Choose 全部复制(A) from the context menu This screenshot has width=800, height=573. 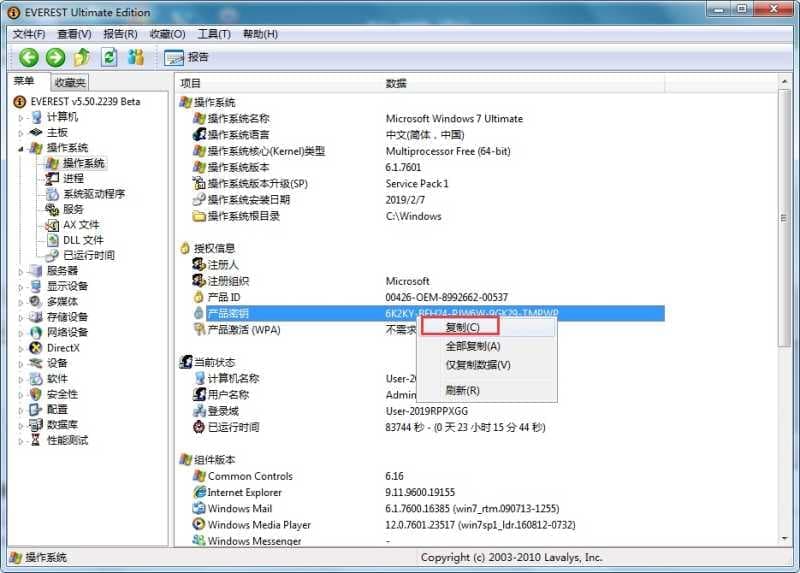coord(472,346)
